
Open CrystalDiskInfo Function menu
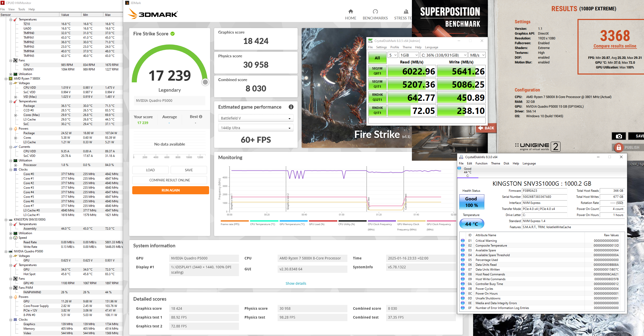tap(481, 163)
